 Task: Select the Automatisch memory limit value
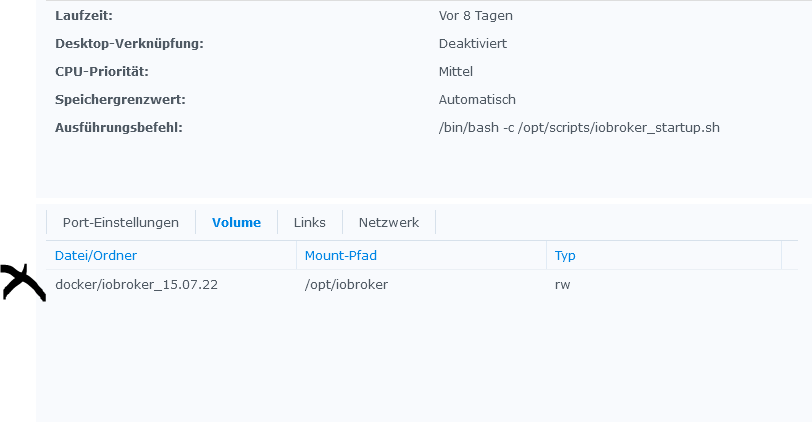pos(477,100)
